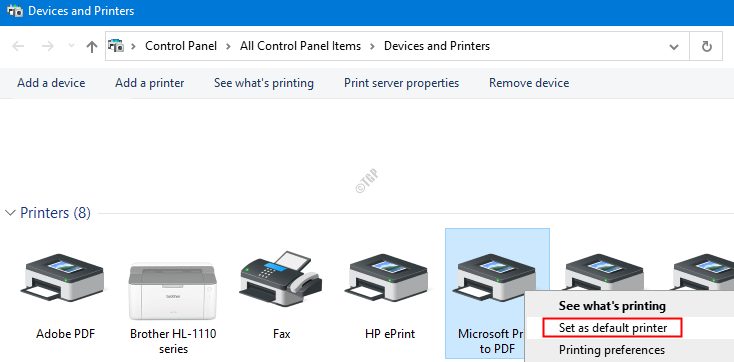Go up one folder level
The image size is (734, 362).
[92, 46]
